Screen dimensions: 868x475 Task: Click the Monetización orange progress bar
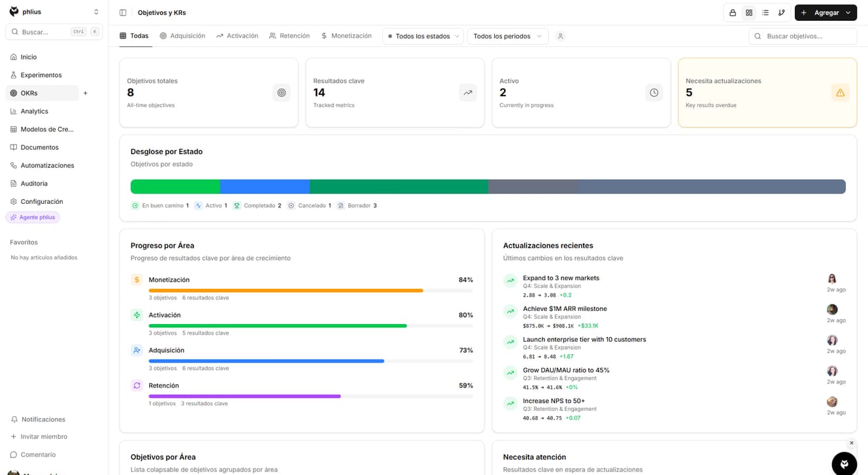tap(286, 290)
